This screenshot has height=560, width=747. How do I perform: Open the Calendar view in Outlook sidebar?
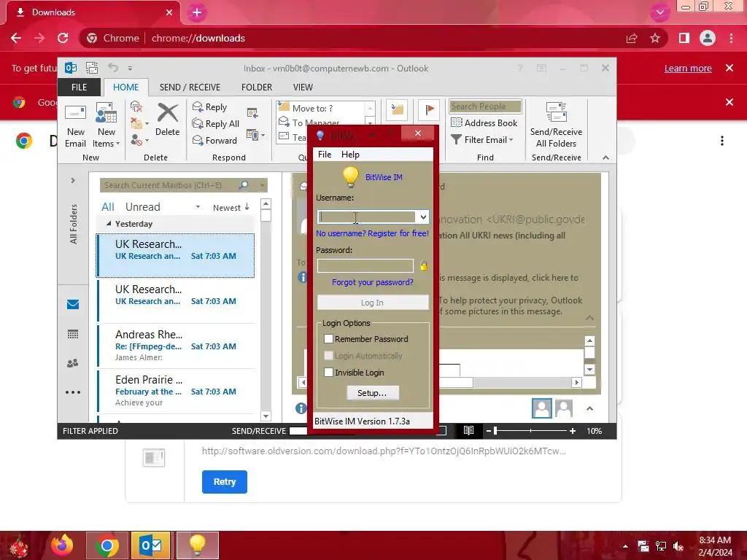coord(73,334)
